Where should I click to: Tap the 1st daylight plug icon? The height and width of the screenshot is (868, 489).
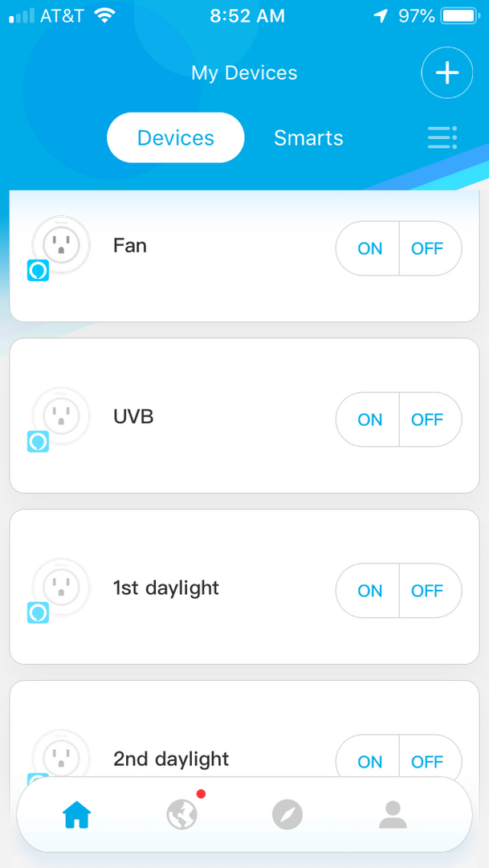click(x=61, y=587)
